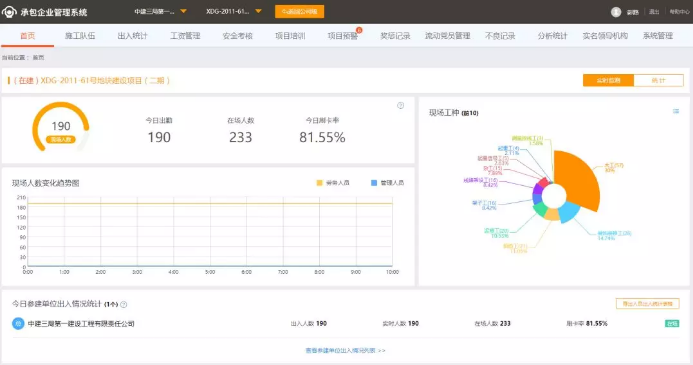Open the 工资管理 tab

coord(185,36)
